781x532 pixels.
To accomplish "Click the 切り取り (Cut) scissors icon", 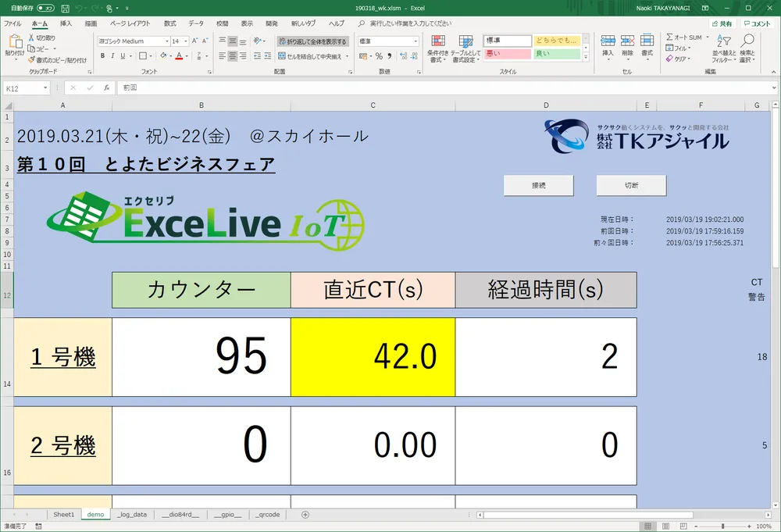I will point(31,37).
